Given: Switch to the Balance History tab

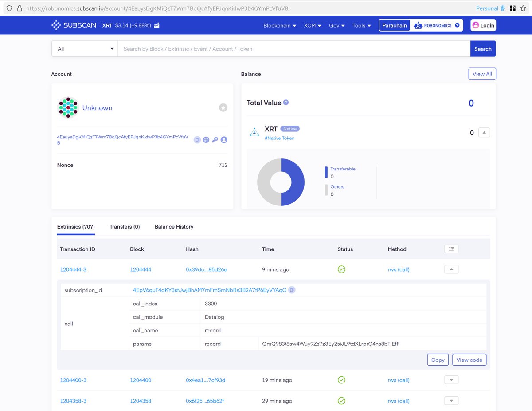Looking at the screenshot, I should pyautogui.click(x=174, y=226).
